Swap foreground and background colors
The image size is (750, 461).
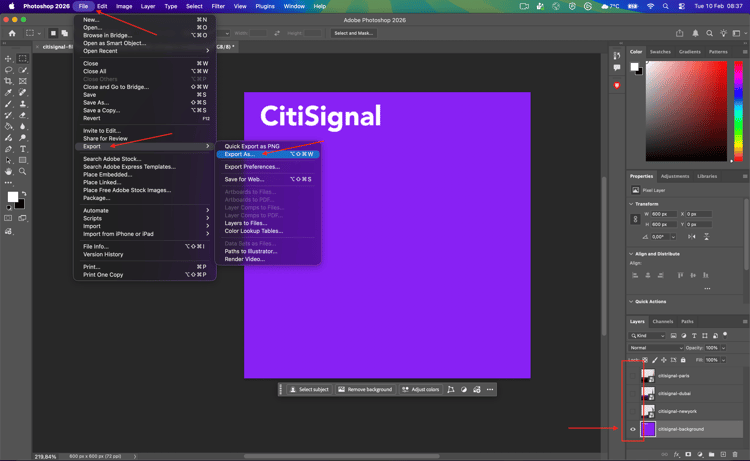(x=23, y=194)
